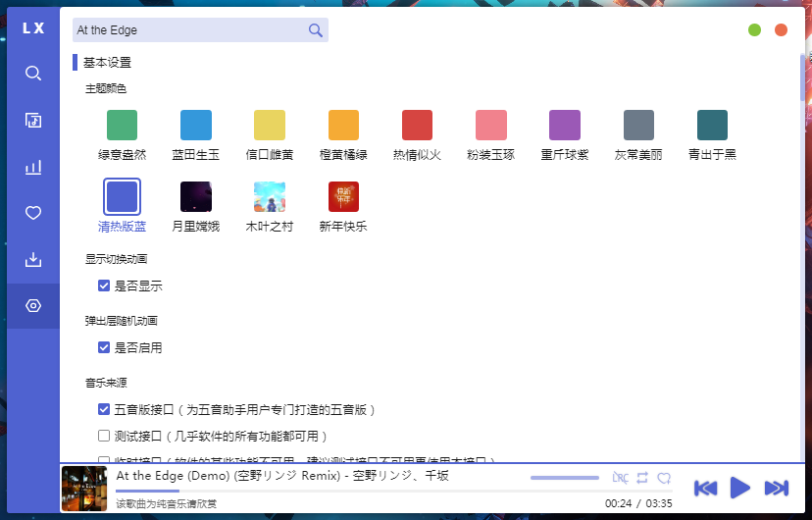Click the album cover thumbnail in player
This screenshot has width=812, height=520.
click(x=84, y=489)
